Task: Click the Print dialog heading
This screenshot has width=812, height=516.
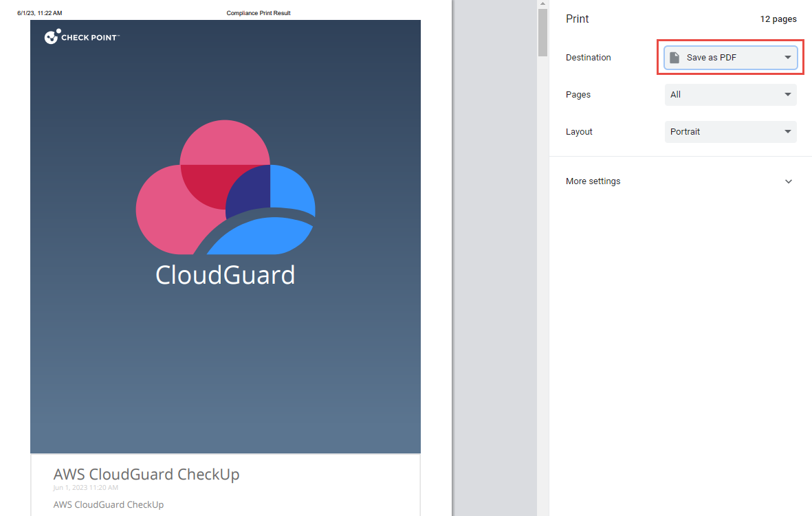Action: click(x=577, y=19)
